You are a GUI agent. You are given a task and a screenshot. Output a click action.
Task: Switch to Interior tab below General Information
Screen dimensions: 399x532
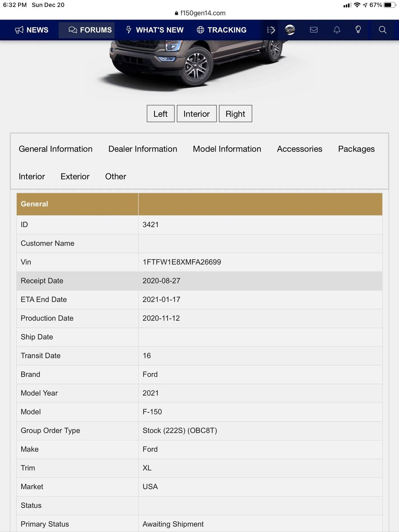(x=32, y=176)
